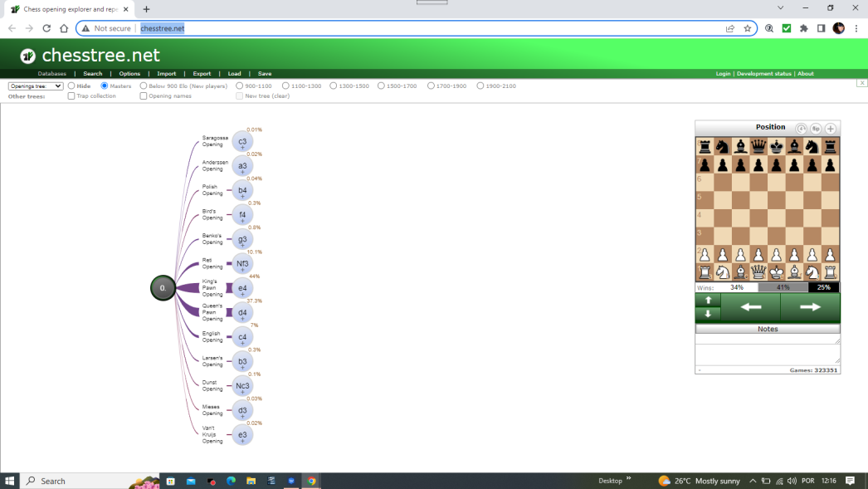Expand the Nf3 Reti Opening node
This screenshot has height=489, width=868.
tap(242, 264)
